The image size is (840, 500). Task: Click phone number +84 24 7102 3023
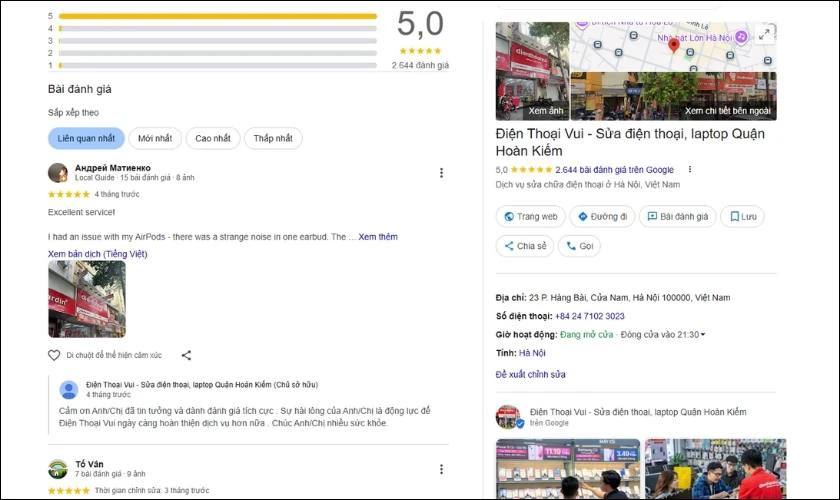(x=590, y=316)
